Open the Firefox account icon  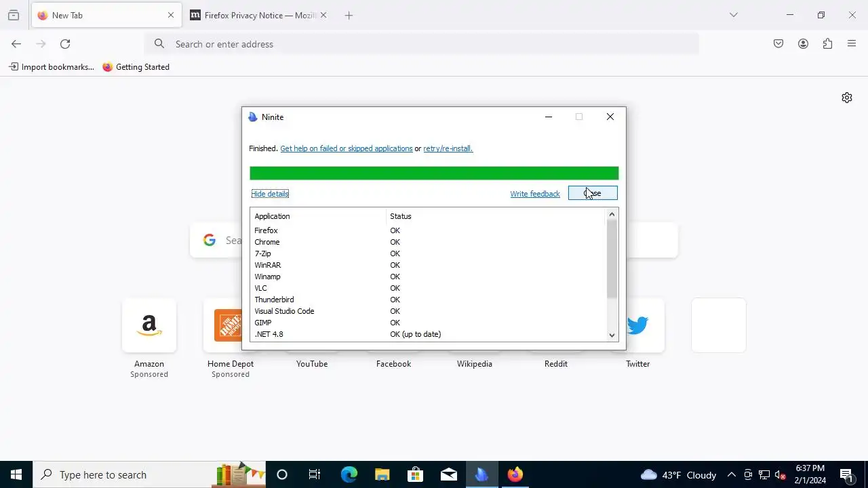pyautogui.click(x=803, y=44)
